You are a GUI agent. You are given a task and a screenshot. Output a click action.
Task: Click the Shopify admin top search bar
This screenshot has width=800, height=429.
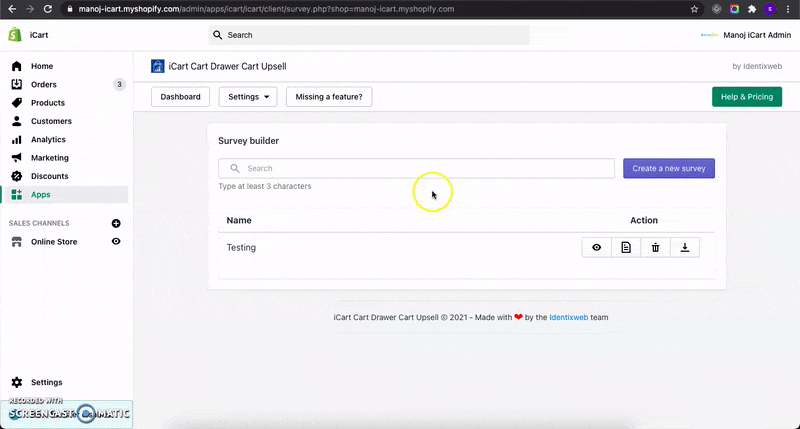[x=369, y=35]
